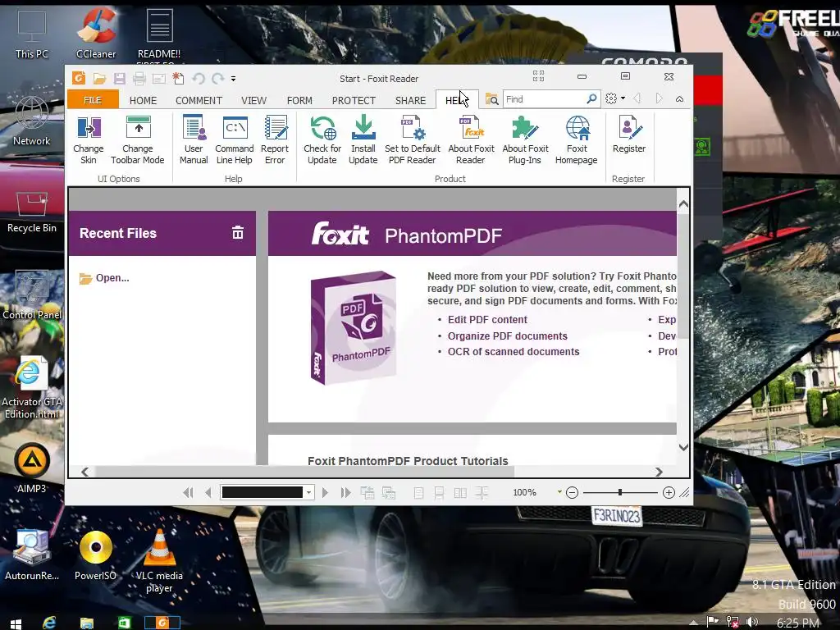840x630 pixels.
Task: Click Organize PDF documents link
Action: point(507,336)
